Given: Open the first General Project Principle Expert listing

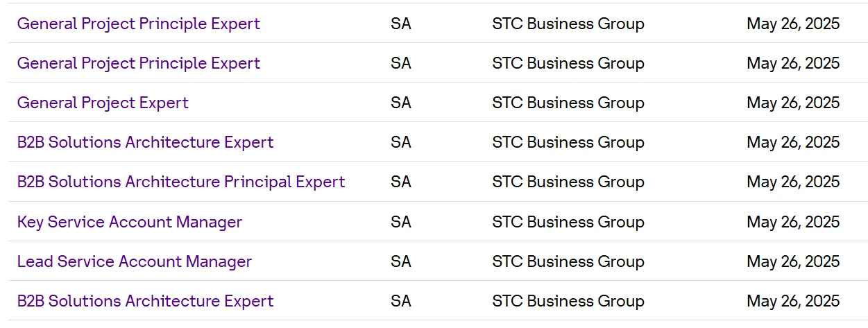Looking at the screenshot, I should pyautogui.click(x=139, y=24).
